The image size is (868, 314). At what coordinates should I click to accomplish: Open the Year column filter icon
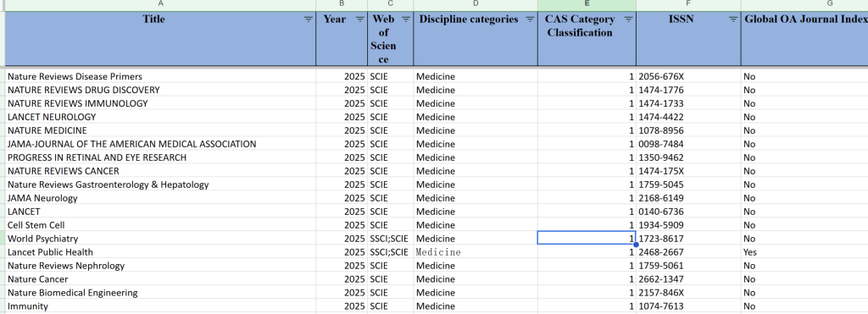359,19
